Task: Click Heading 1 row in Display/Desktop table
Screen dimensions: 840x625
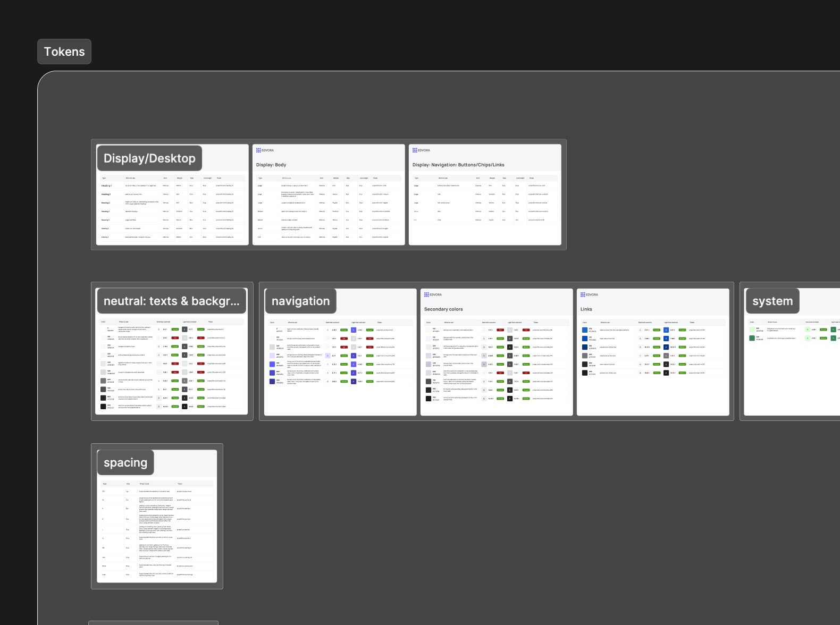Action: point(106,186)
